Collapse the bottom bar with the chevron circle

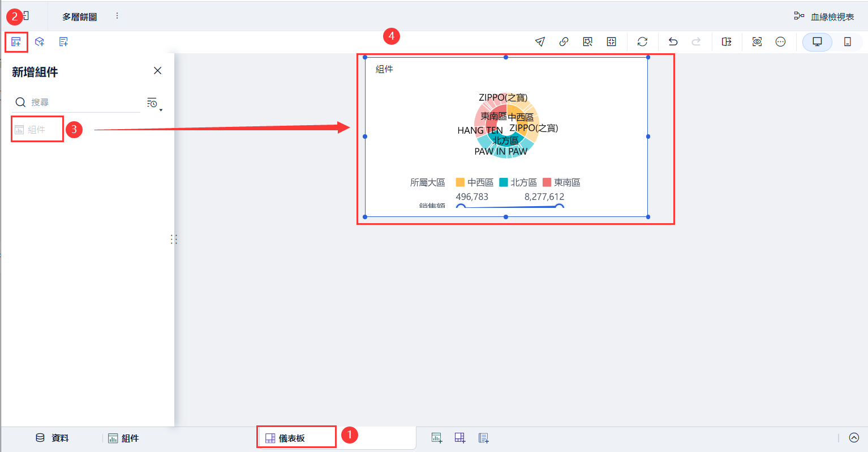[x=854, y=438]
